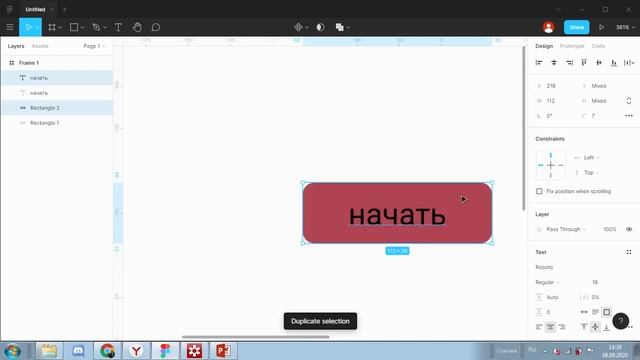The image size is (640, 360).
Task: Select the Frame tool
Action: click(52, 27)
